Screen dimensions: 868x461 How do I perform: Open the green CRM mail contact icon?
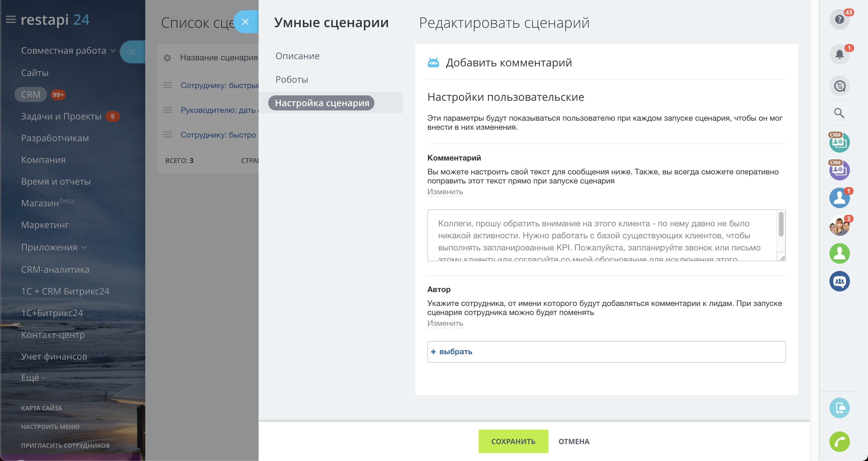tap(839, 142)
